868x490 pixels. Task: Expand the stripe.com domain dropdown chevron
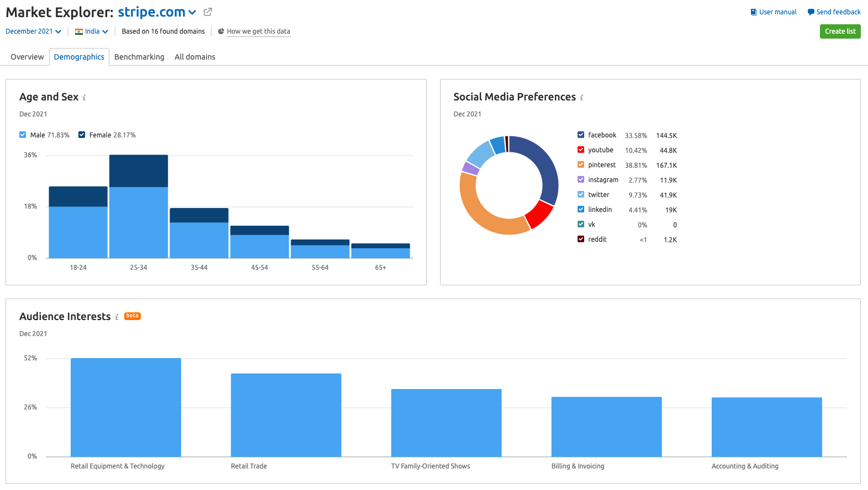tap(192, 13)
